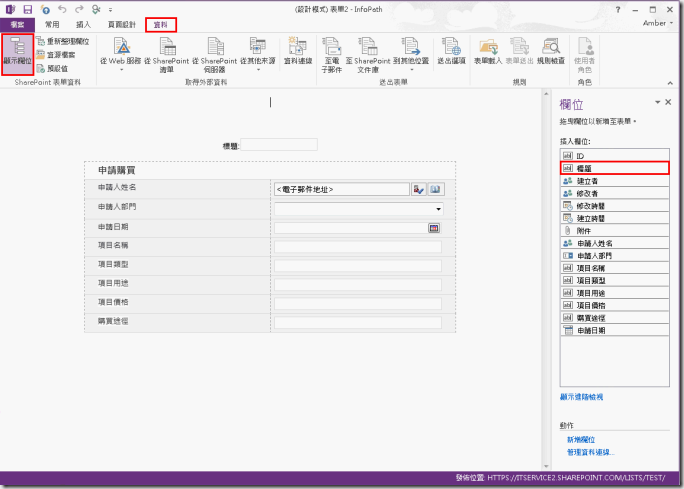Open the 版面配置 (Page Design) tab

[x=121, y=23]
